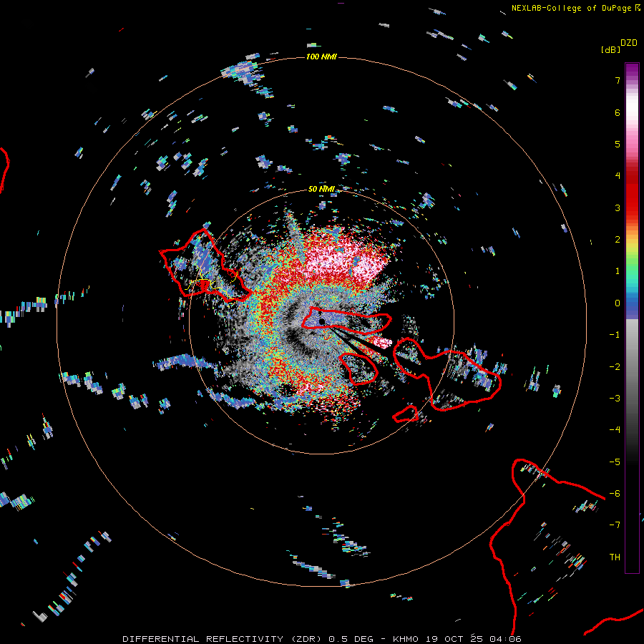The height and width of the screenshot is (644, 644).
Task: Click the KHMO station identifier
Action: point(406,639)
